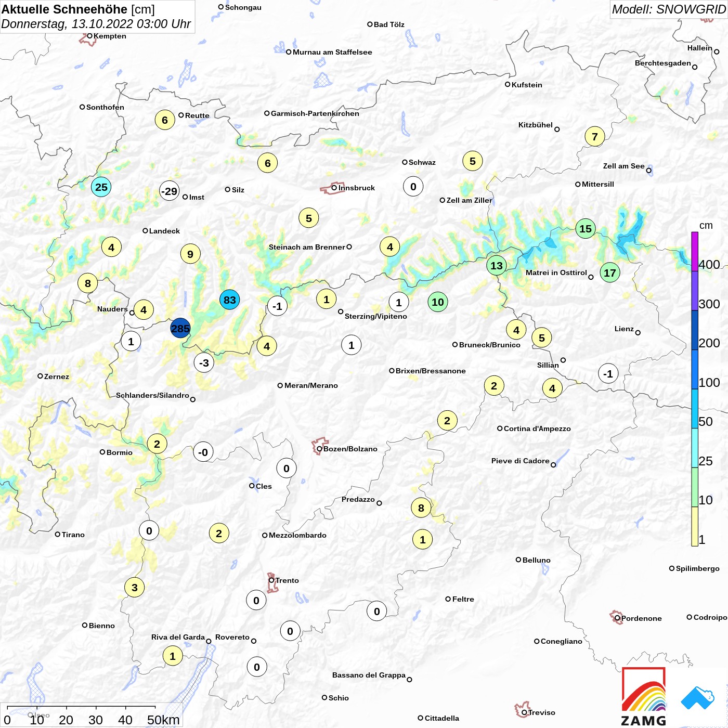Click the Berchtesgaden label
The image size is (728, 728).
click(x=663, y=63)
